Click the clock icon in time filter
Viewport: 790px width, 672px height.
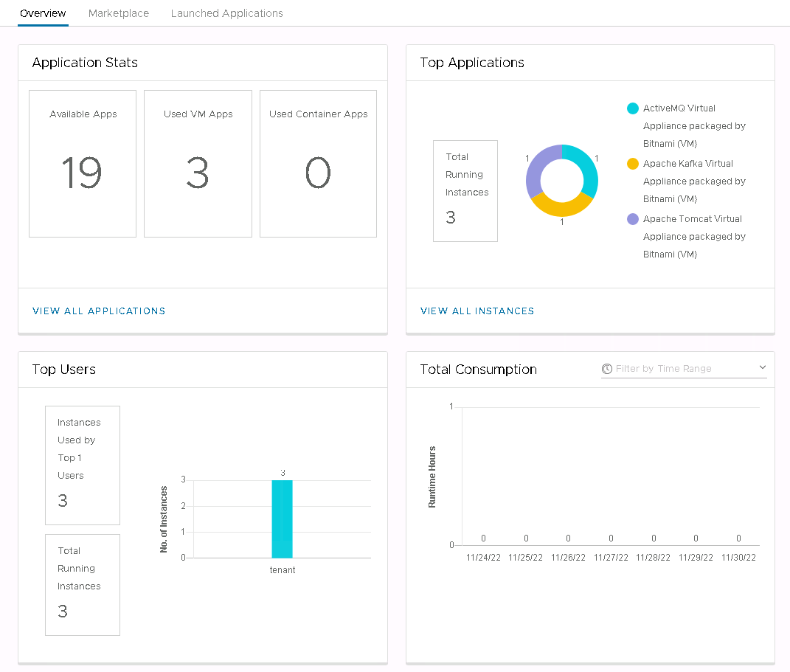coord(607,369)
